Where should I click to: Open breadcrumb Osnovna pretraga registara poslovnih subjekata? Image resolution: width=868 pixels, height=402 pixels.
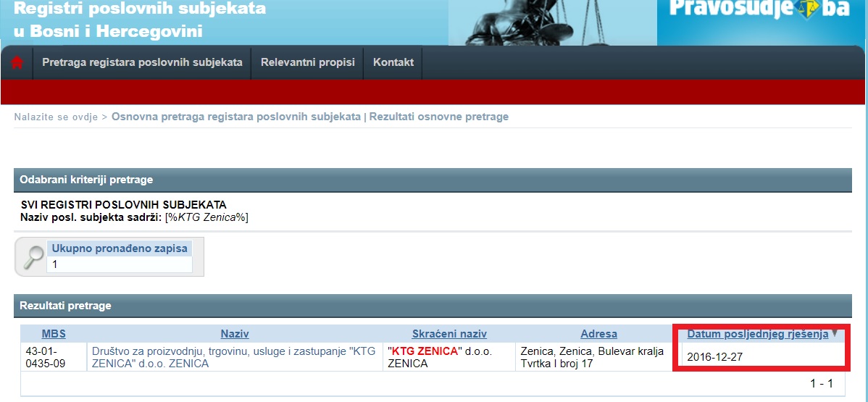(x=235, y=117)
